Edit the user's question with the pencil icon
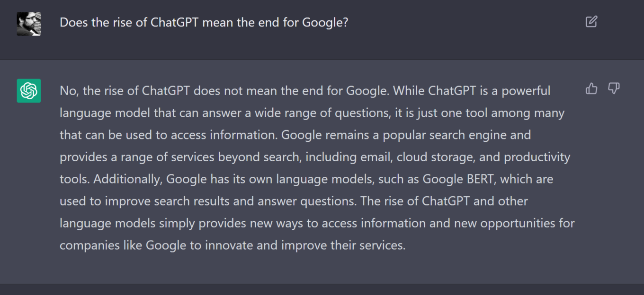Screen dimensions: 644x295 tap(591, 22)
